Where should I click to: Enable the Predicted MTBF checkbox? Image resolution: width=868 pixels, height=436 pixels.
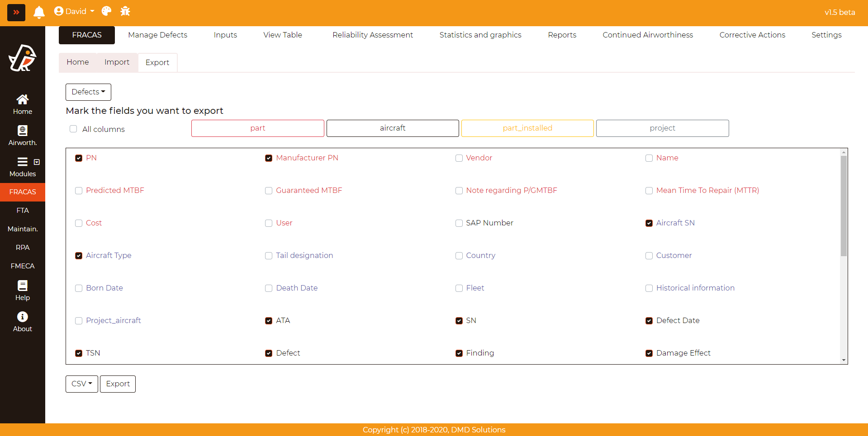coord(79,191)
